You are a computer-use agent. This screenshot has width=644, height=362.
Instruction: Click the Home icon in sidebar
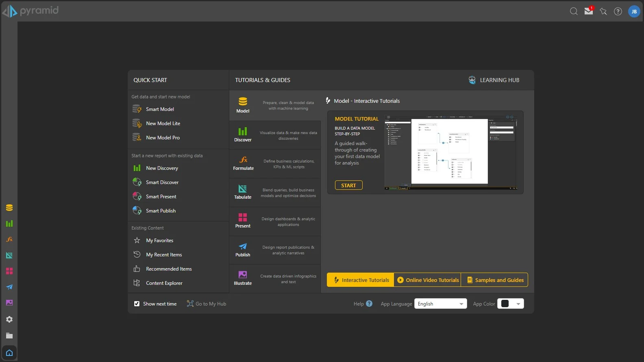pyautogui.click(x=9, y=353)
